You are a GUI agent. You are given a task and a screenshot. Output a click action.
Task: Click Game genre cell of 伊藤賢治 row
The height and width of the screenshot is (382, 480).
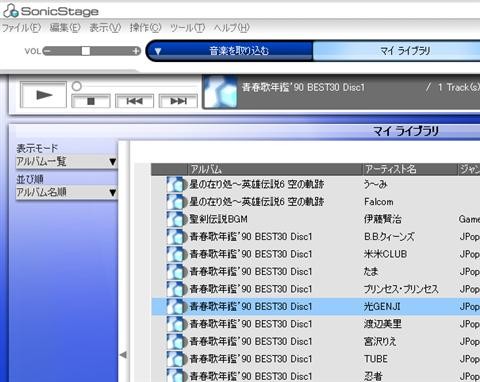469,219
